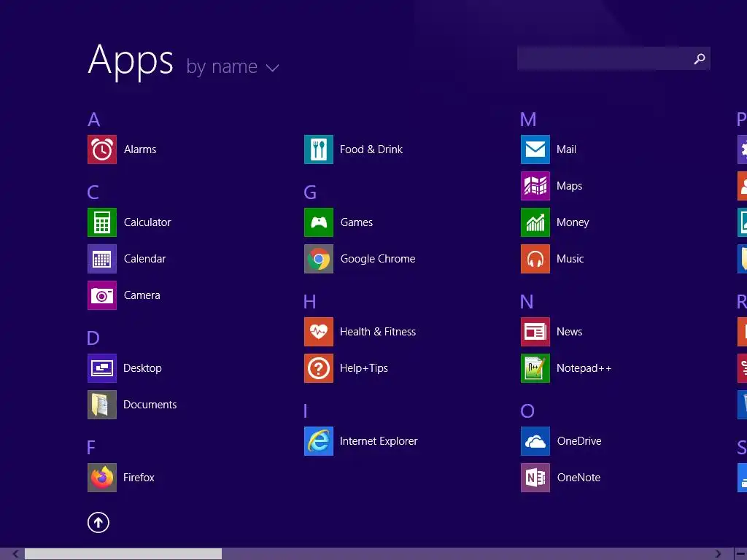Click the 'Calculator' label text
Screen dimensions: 747x560
point(147,222)
